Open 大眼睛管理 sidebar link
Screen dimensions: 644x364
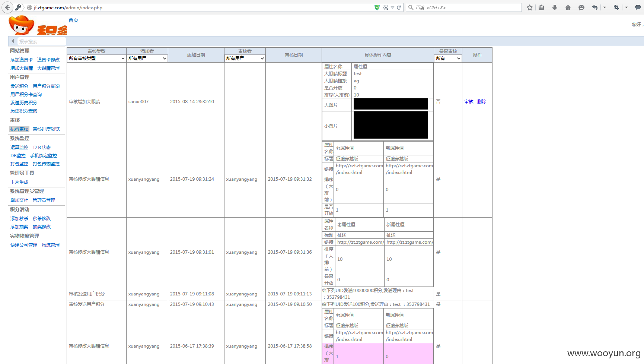(x=48, y=68)
